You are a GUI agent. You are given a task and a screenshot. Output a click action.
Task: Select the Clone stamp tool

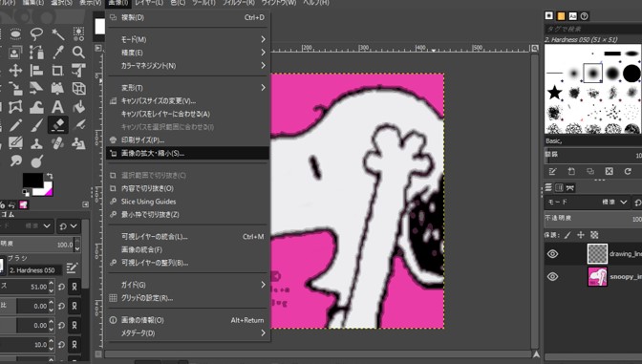click(x=36, y=143)
